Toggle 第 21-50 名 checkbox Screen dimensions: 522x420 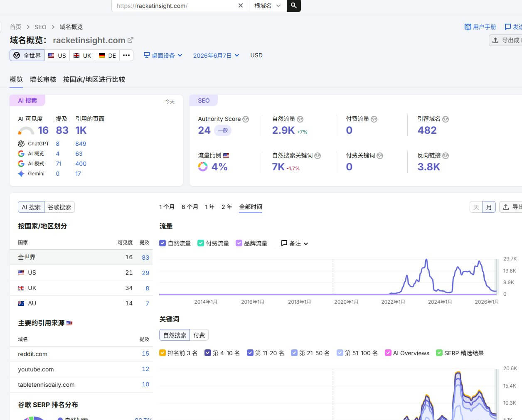(294, 353)
